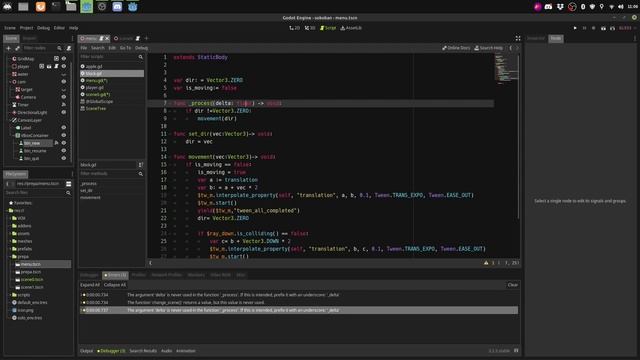The width and height of the screenshot is (640, 360).
Task: Expand the meshes folder
Action: (x=10, y=241)
